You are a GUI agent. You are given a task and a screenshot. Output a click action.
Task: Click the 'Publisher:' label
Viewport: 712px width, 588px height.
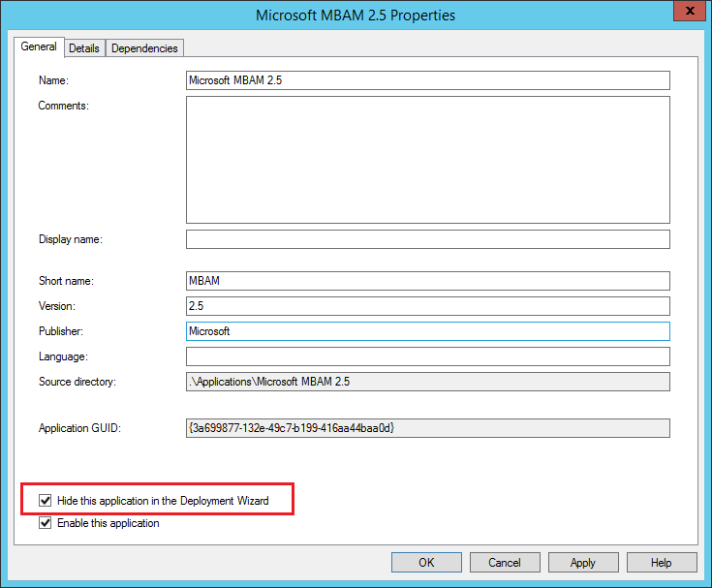point(61,331)
